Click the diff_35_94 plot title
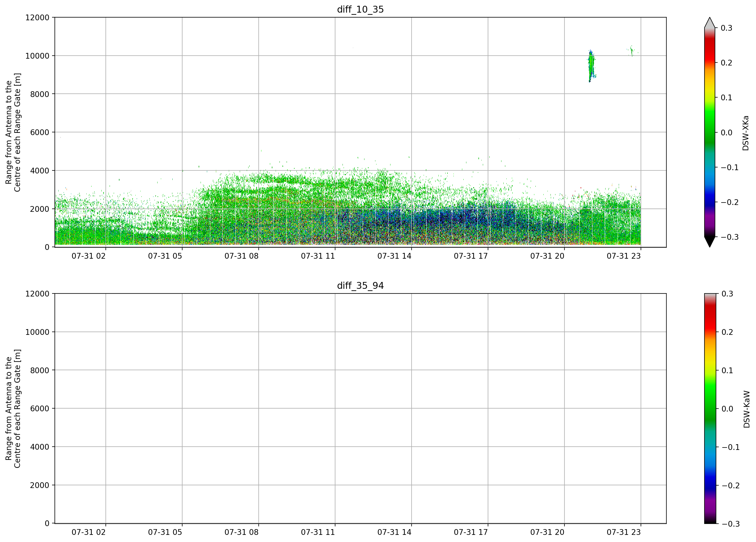 (x=360, y=286)
